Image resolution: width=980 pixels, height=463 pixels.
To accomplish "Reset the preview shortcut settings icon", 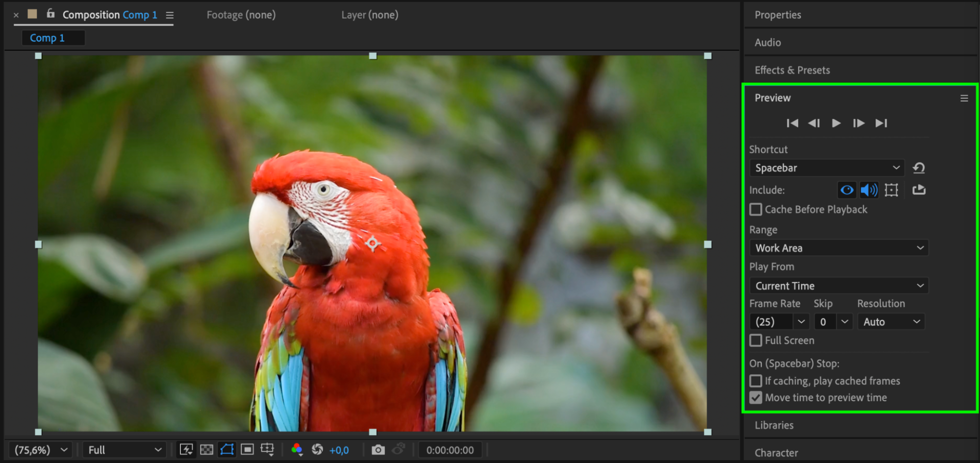I will tap(919, 168).
